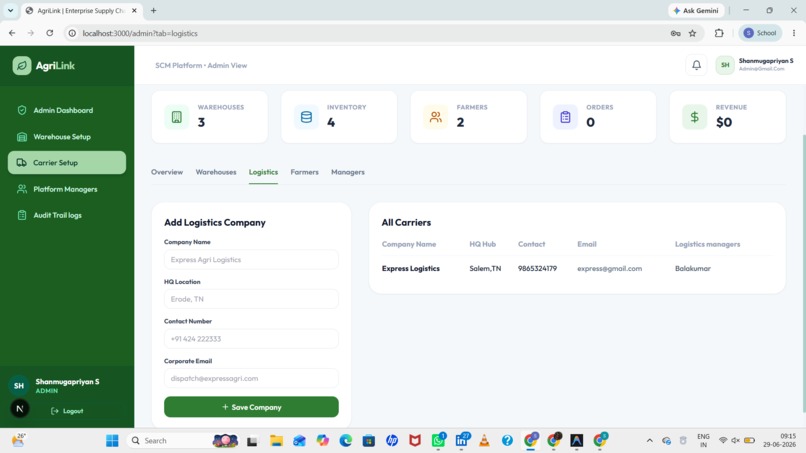
Task: Open VLC media player from taskbar
Action: 484,441
